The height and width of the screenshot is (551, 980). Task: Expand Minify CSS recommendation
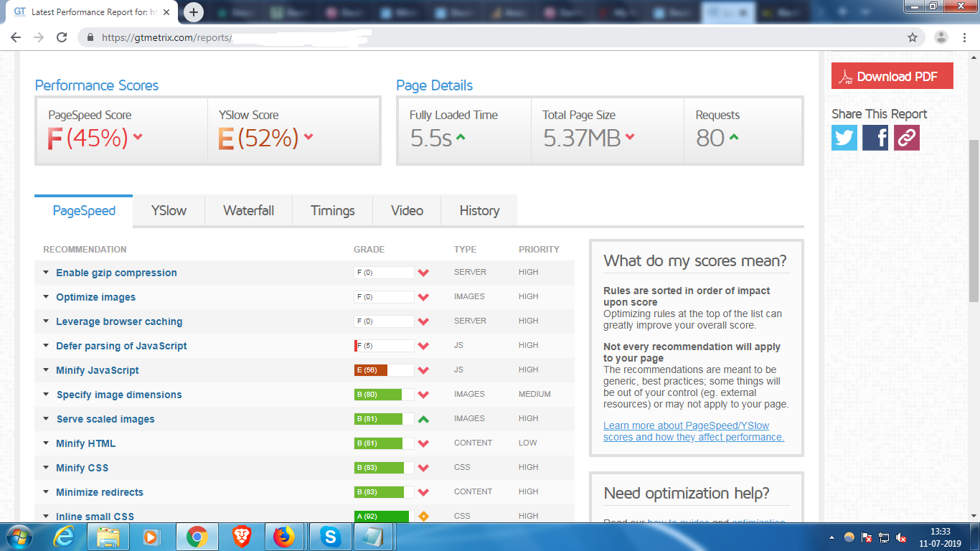tap(46, 468)
